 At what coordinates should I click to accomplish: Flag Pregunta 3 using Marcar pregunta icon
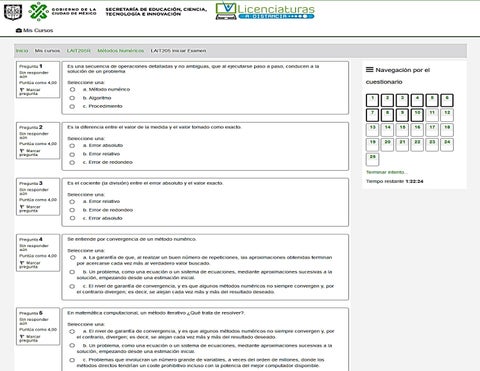tap(22, 207)
